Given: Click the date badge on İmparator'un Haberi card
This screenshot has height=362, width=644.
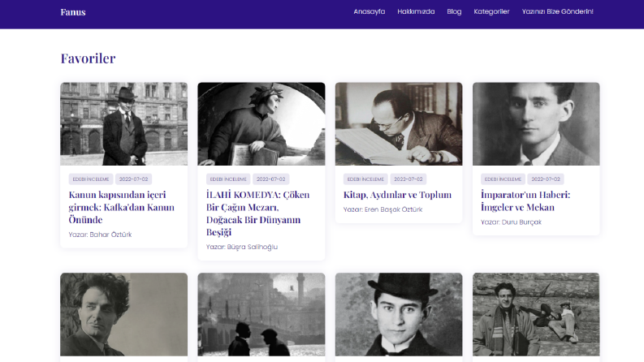Looking at the screenshot, I should (546, 179).
